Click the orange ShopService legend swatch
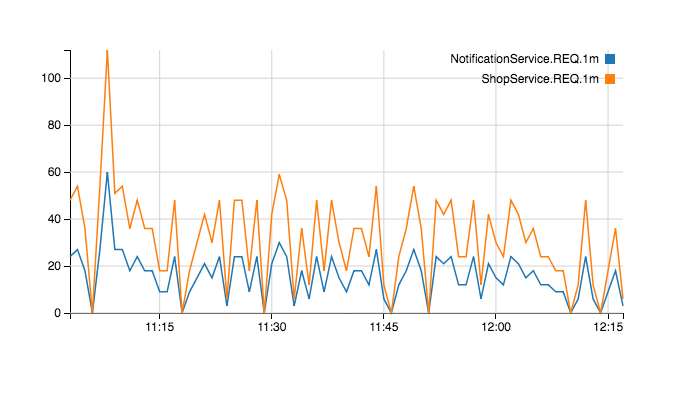 click(x=610, y=79)
